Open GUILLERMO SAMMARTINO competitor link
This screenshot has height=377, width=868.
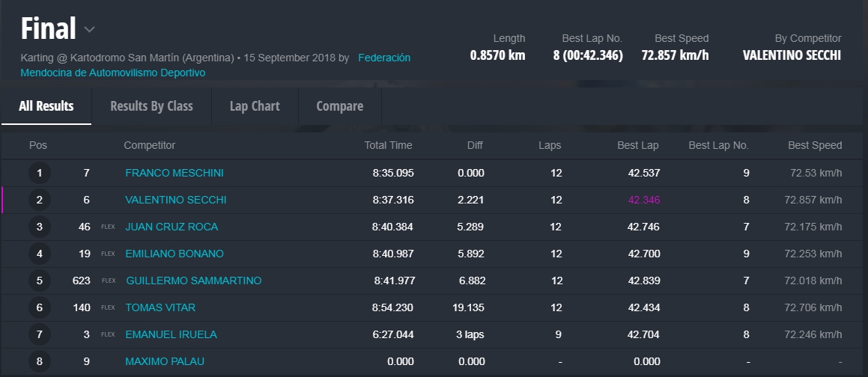[193, 281]
